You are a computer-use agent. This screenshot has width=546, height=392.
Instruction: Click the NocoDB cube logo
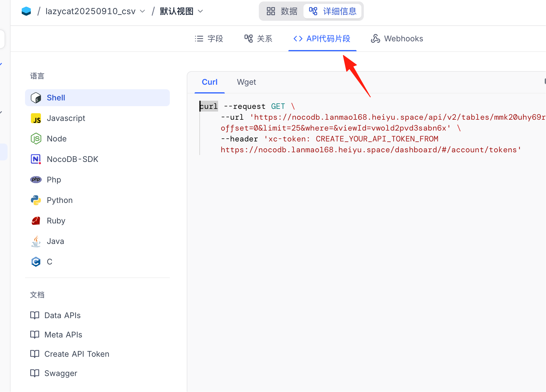pyautogui.click(x=26, y=11)
